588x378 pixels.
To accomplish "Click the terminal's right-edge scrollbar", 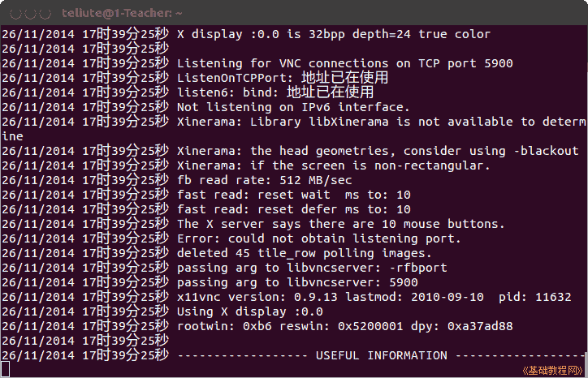I will coord(586,363).
